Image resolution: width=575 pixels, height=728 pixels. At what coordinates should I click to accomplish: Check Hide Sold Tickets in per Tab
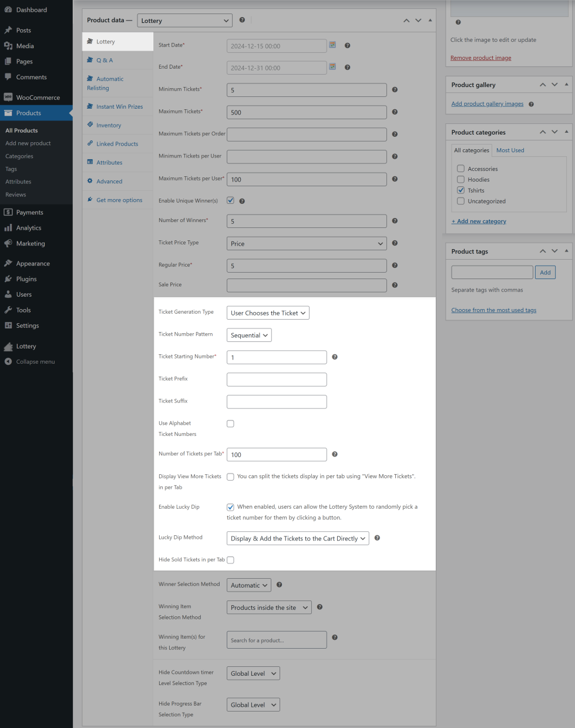click(x=230, y=560)
